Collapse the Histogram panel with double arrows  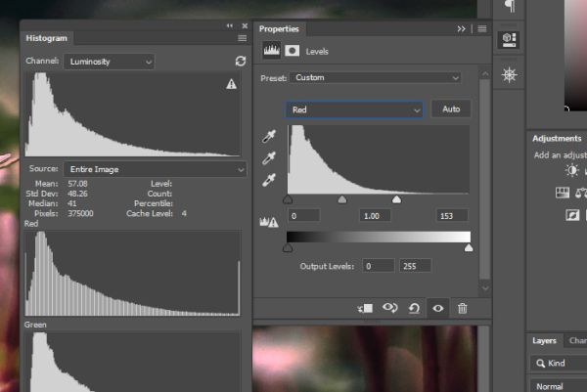pyautogui.click(x=230, y=25)
